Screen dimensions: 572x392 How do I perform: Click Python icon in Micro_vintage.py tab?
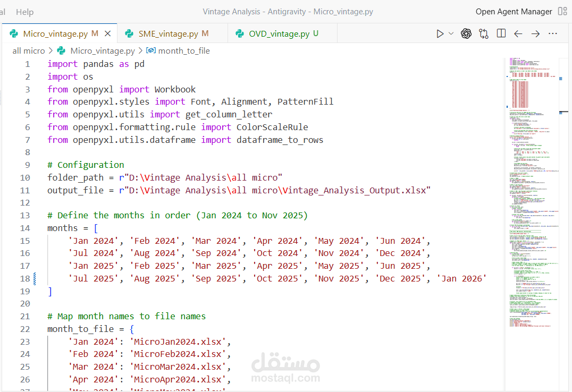[x=14, y=34]
